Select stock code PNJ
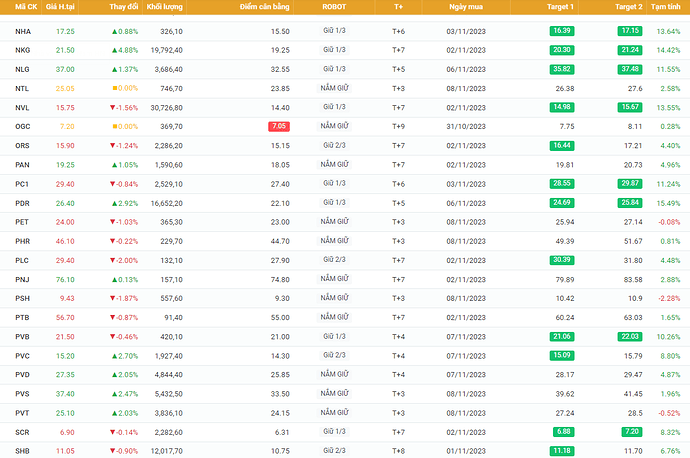This screenshot has width=690, height=458. click(22, 279)
